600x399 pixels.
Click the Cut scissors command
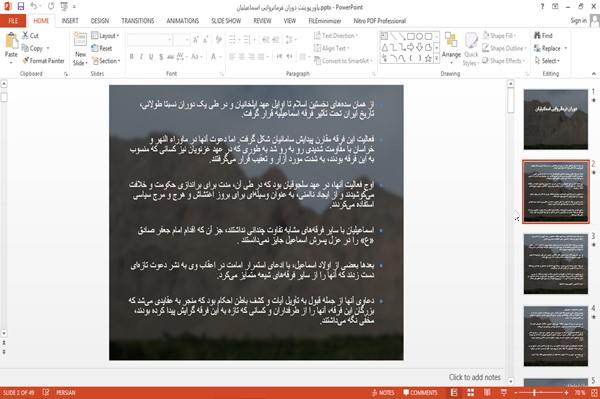(x=30, y=36)
